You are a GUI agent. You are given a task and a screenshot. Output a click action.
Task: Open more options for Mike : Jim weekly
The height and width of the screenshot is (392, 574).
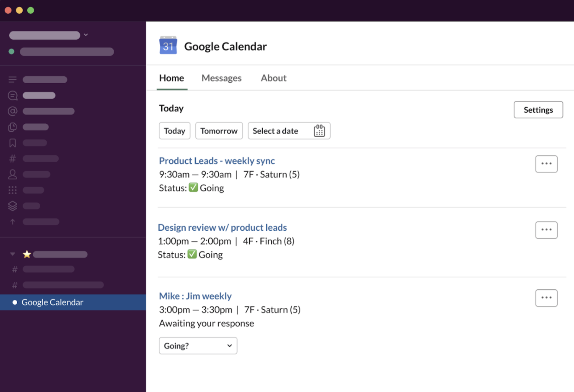click(546, 298)
